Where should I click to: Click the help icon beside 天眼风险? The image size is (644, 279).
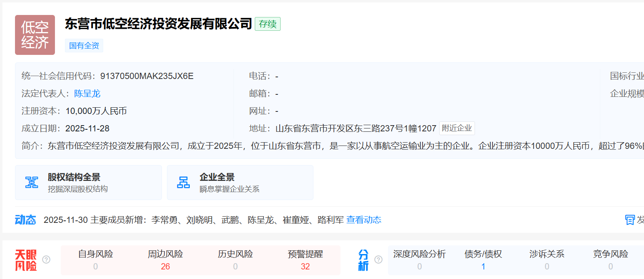[46, 259]
